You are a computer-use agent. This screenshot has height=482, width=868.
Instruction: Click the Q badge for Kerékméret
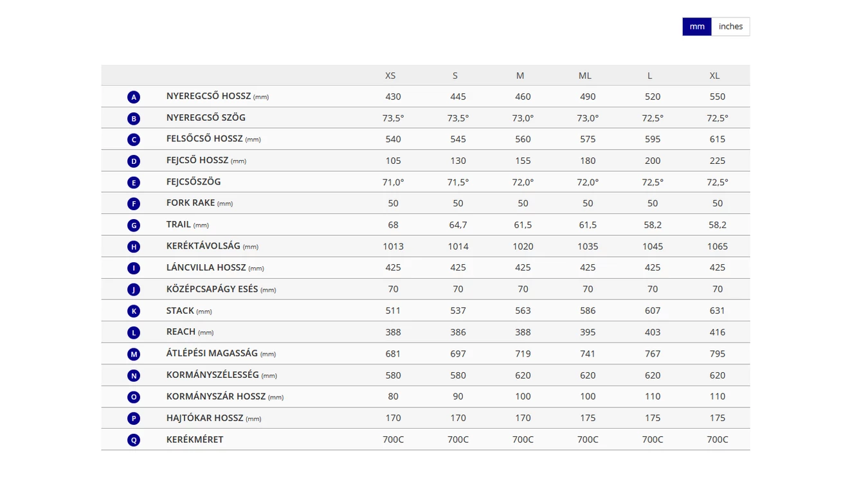coord(134,440)
